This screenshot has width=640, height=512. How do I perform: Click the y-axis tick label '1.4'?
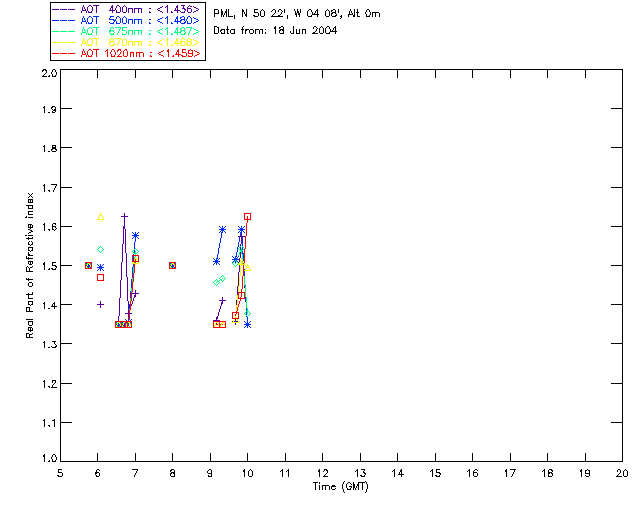click(x=49, y=305)
